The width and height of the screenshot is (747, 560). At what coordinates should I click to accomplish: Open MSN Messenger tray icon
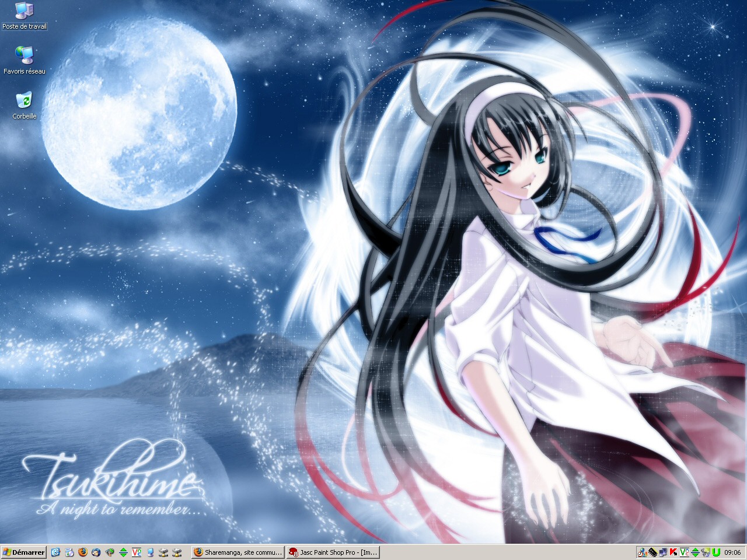tap(643, 552)
